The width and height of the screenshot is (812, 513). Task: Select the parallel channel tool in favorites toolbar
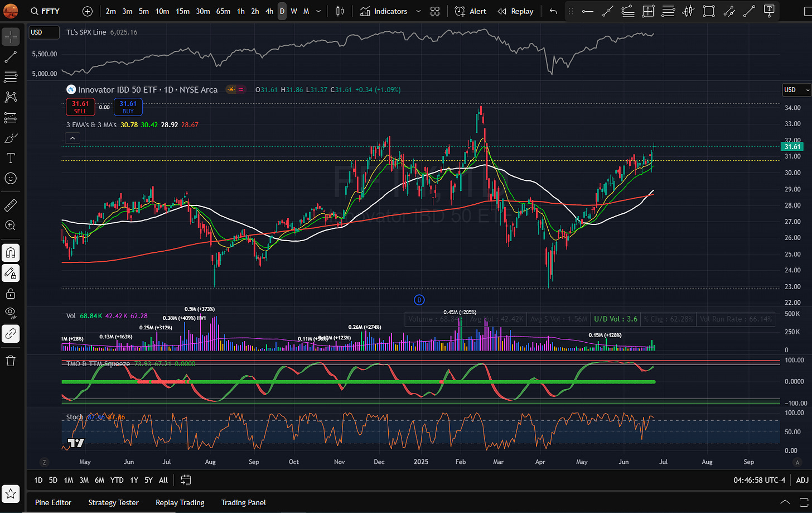pyautogui.click(x=729, y=11)
